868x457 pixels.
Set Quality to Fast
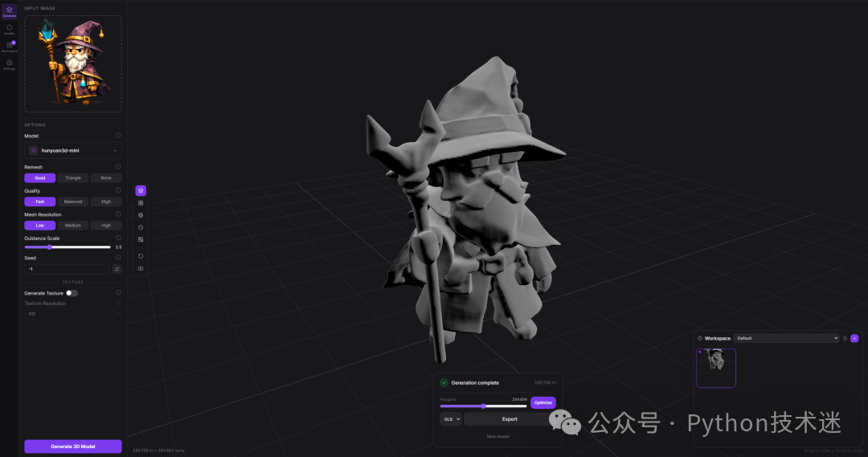(x=40, y=202)
